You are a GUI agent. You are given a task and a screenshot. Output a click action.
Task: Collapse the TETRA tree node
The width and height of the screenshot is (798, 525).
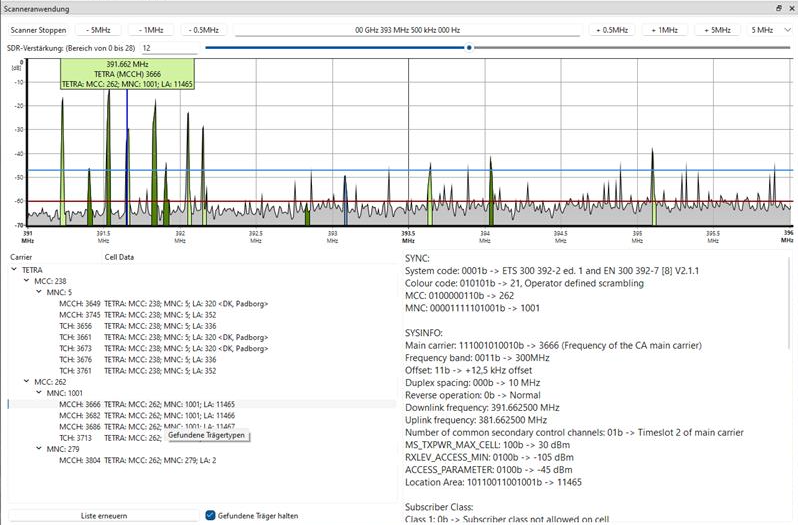pos(16,270)
